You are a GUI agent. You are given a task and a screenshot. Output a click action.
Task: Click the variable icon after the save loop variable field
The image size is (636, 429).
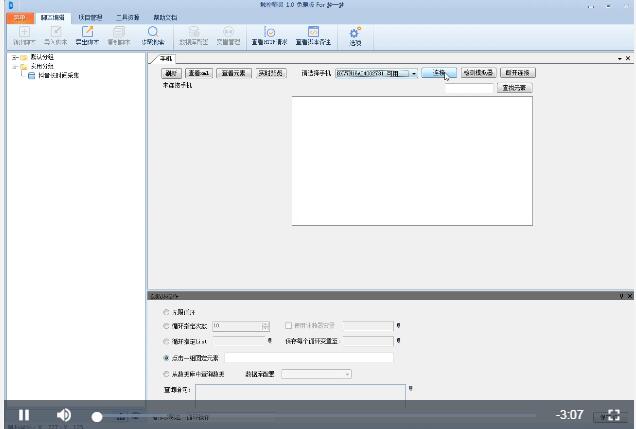[x=398, y=341]
